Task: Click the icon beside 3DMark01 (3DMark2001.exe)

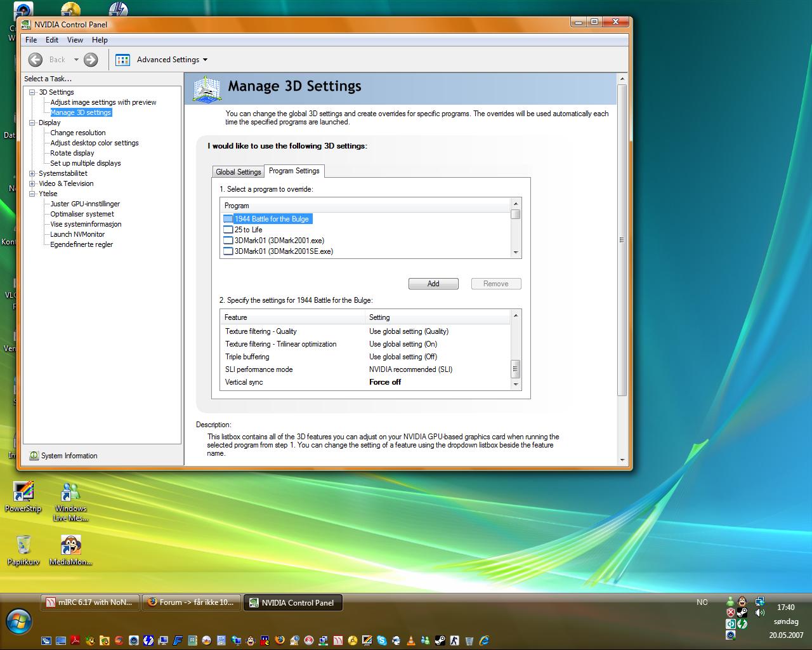Action: click(x=228, y=241)
